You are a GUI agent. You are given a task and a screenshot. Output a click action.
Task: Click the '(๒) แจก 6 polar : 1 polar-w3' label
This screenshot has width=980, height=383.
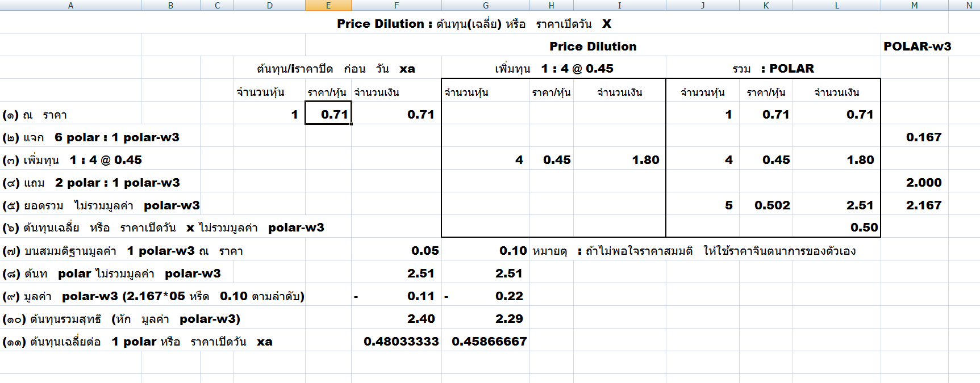coord(91,137)
